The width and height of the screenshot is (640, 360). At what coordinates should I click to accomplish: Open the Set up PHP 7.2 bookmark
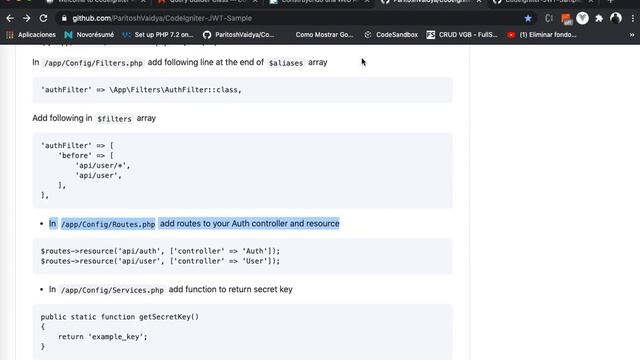(x=158, y=35)
